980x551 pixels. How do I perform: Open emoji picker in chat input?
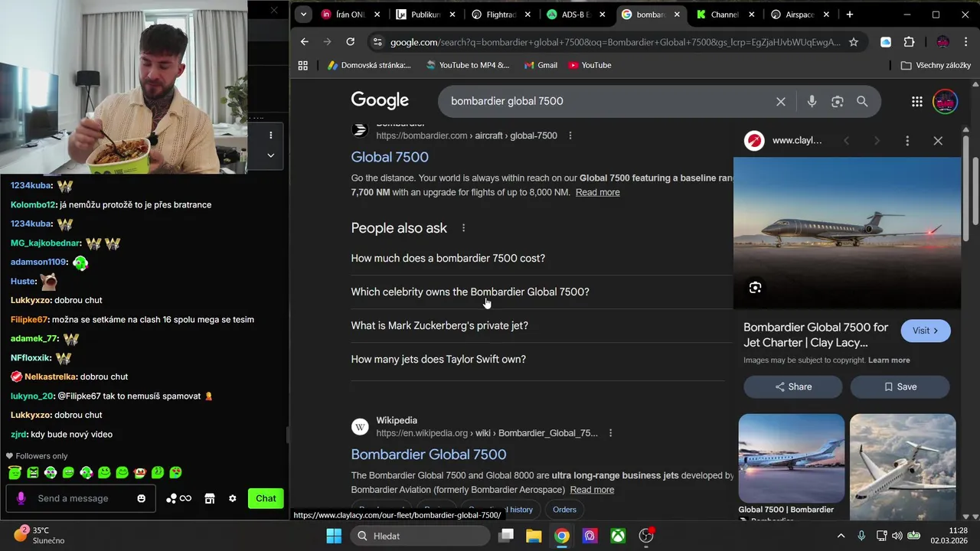(142, 498)
